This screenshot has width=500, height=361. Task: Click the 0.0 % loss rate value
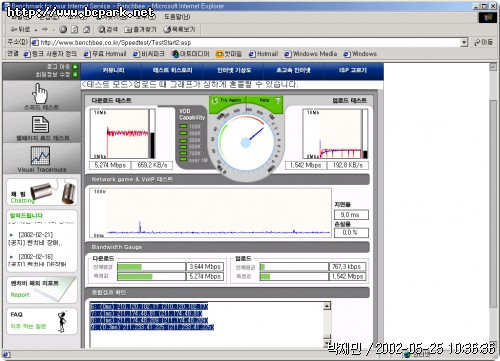pyautogui.click(x=351, y=232)
